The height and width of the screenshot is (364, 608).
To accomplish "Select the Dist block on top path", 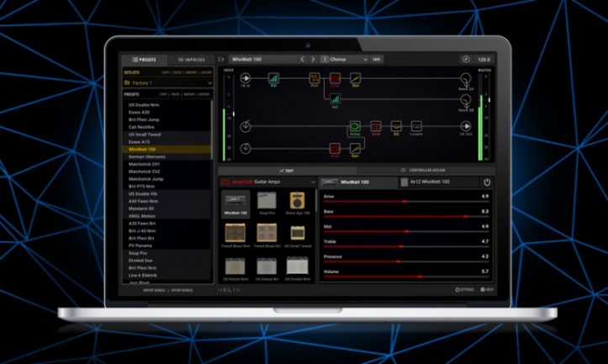I will point(315,79).
